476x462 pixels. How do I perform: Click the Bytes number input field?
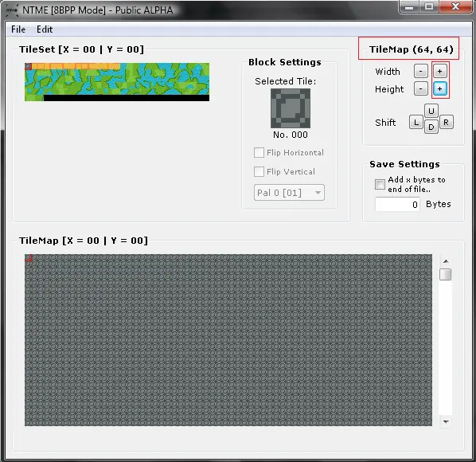(397, 204)
